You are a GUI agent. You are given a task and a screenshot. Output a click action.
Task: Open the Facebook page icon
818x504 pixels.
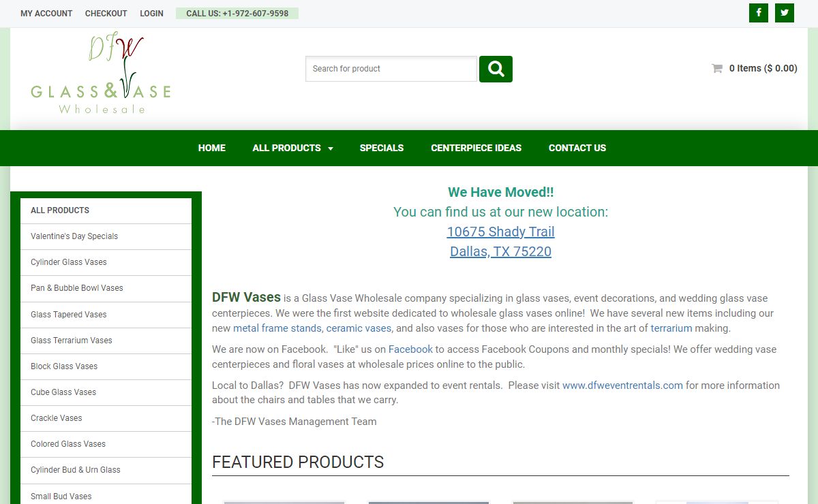[759, 13]
